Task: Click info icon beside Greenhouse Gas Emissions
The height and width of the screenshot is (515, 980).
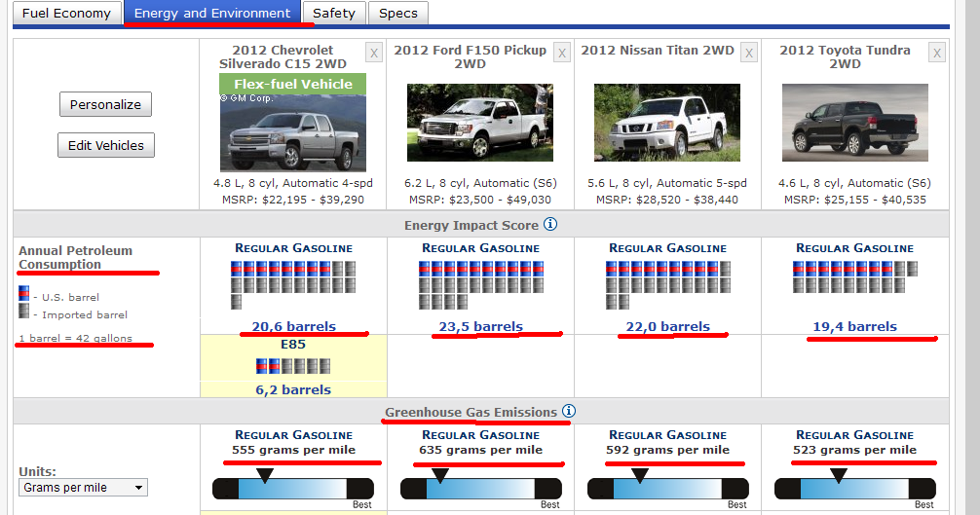Action: (569, 412)
